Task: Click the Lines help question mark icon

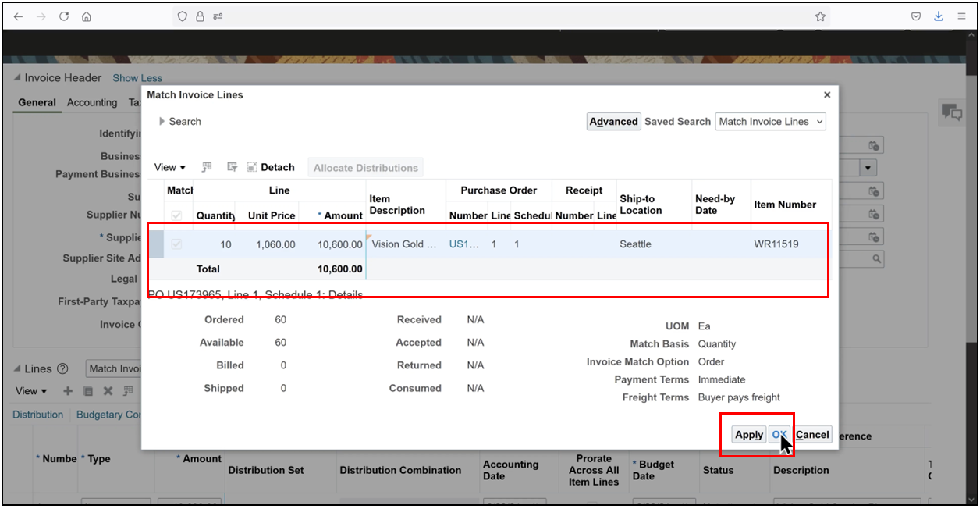Action: point(62,368)
